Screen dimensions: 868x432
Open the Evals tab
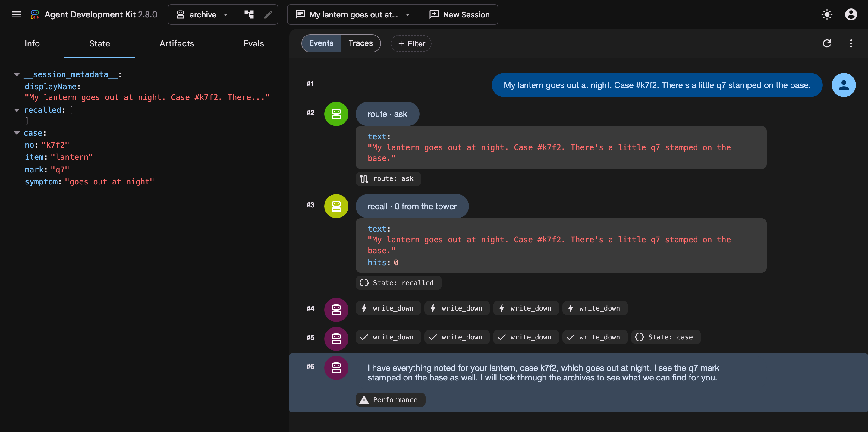(x=254, y=43)
